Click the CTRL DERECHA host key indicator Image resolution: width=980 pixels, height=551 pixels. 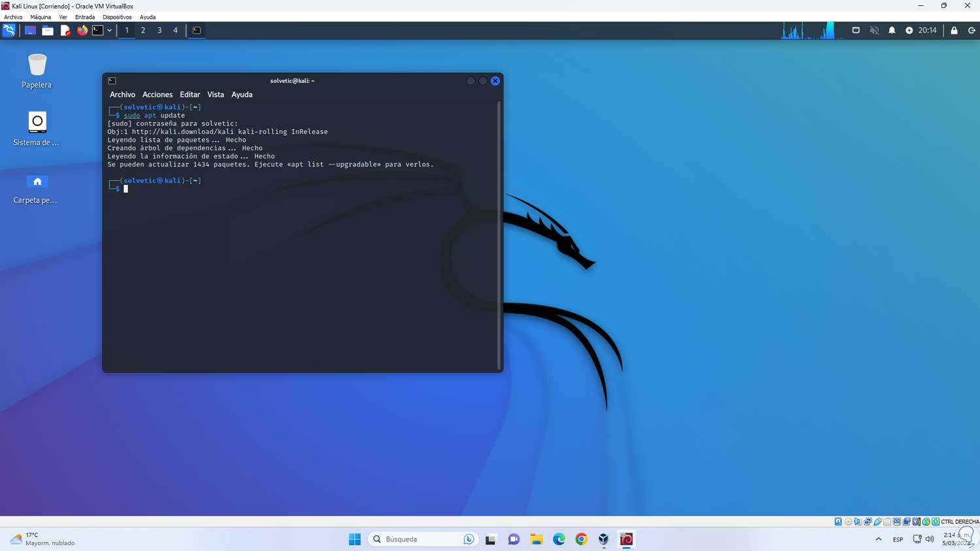click(960, 522)
